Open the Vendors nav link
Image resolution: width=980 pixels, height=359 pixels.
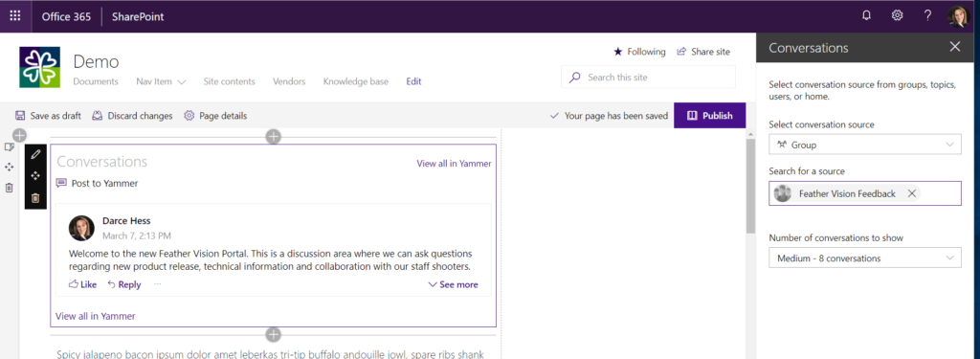(289, 81)
